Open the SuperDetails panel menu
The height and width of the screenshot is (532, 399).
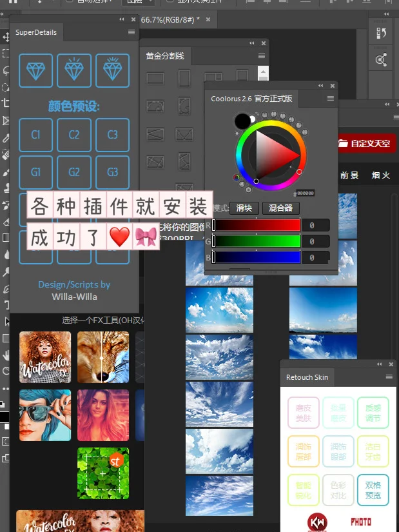click(131, 32)
